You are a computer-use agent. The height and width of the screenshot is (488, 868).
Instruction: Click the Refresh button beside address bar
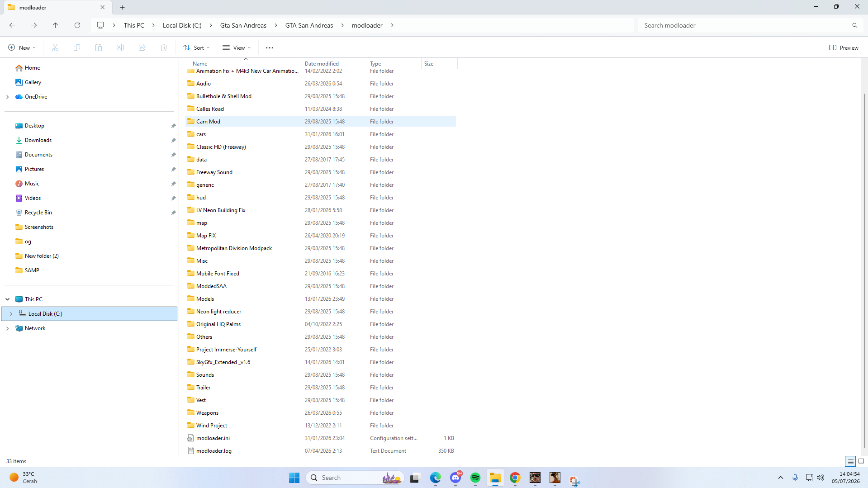[77, 25]
